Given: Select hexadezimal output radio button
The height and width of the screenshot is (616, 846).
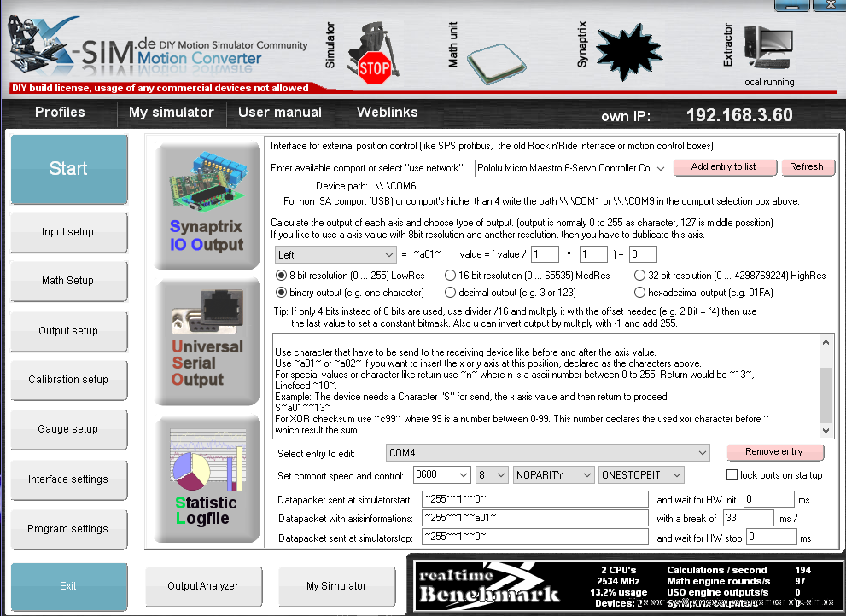Looking at the screenshot, I should click(640, 293).
